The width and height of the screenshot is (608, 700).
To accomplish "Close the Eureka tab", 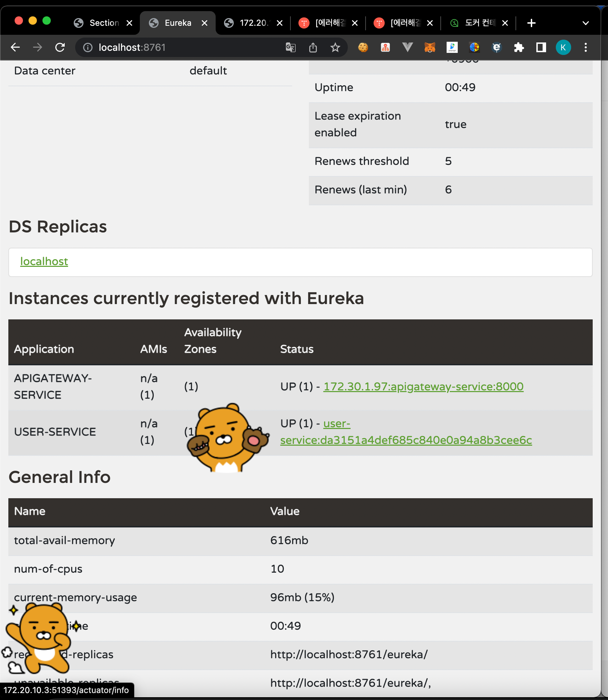I will coord(205,23).
